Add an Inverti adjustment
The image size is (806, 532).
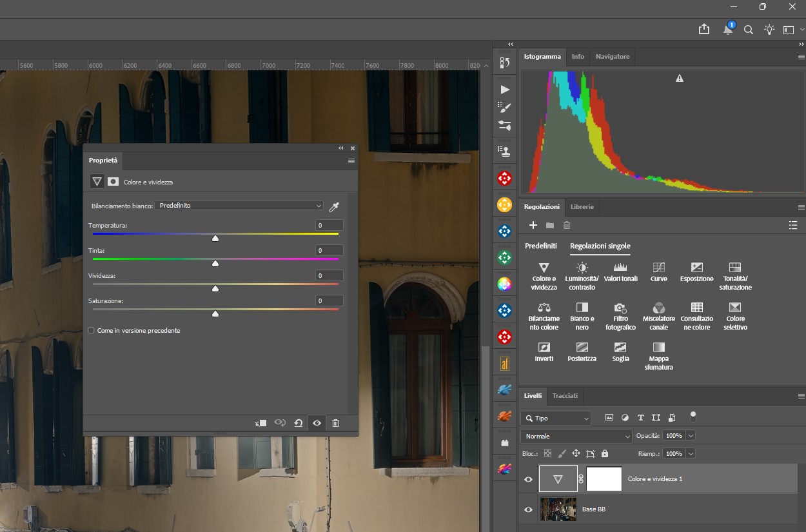pos(544,348)
